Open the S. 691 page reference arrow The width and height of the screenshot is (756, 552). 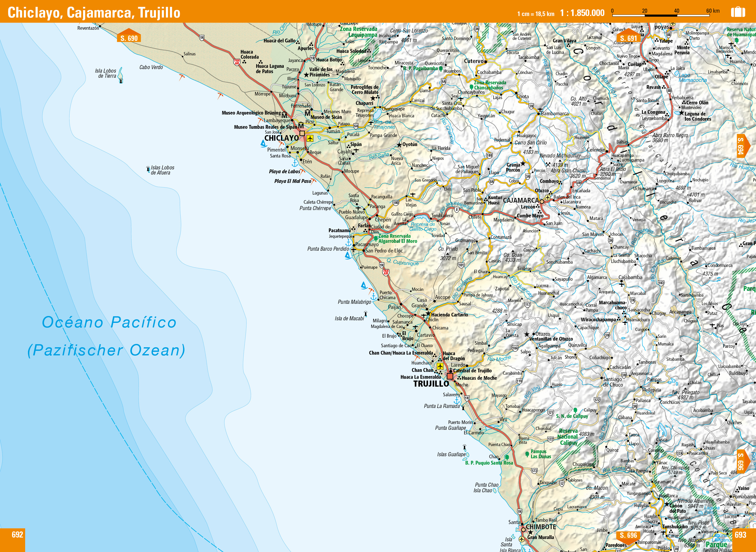pos(628,37)
